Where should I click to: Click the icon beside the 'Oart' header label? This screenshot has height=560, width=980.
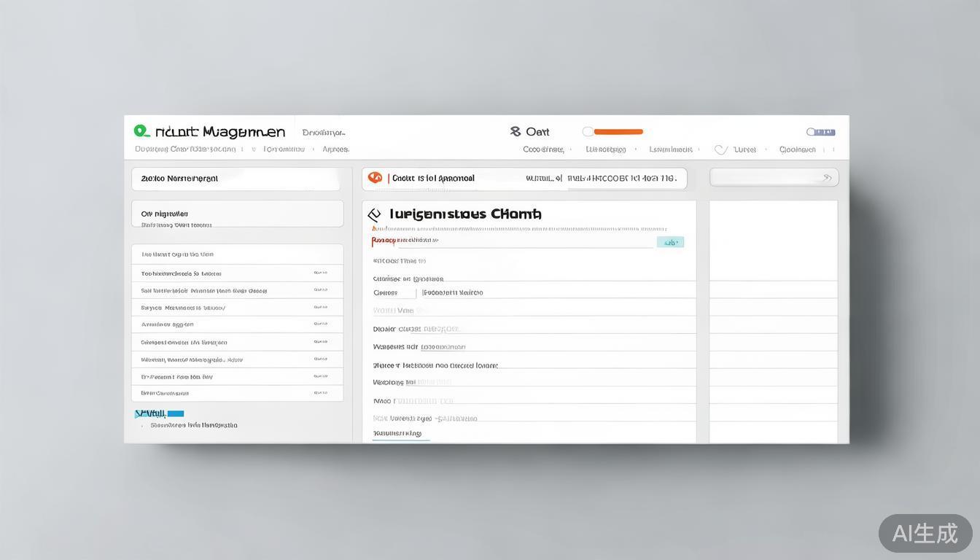point(516,131)
